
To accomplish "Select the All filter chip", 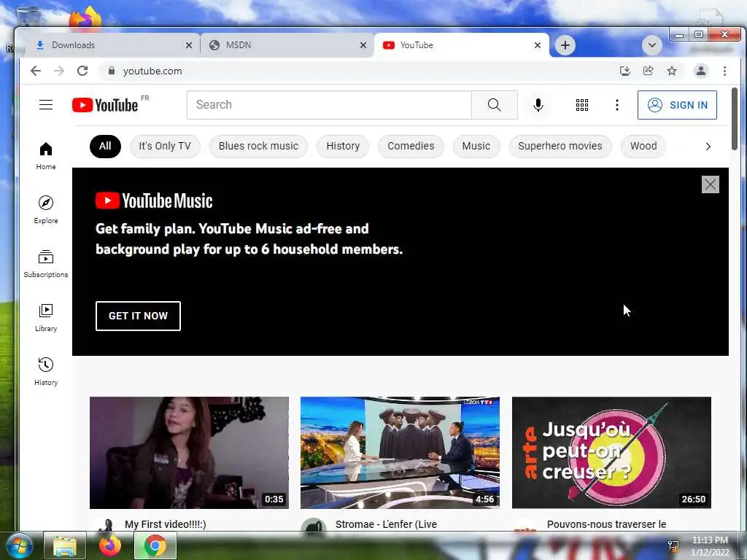I will tap(105, 146).
